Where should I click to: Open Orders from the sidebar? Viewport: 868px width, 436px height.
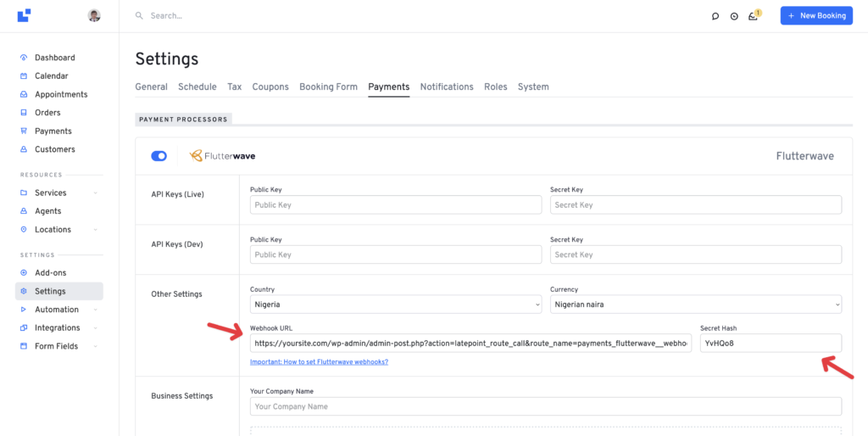(x=47, y=113)
